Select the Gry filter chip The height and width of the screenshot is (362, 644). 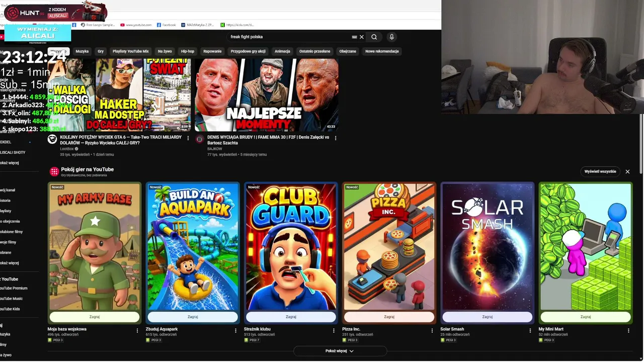(x=101, y=51)
